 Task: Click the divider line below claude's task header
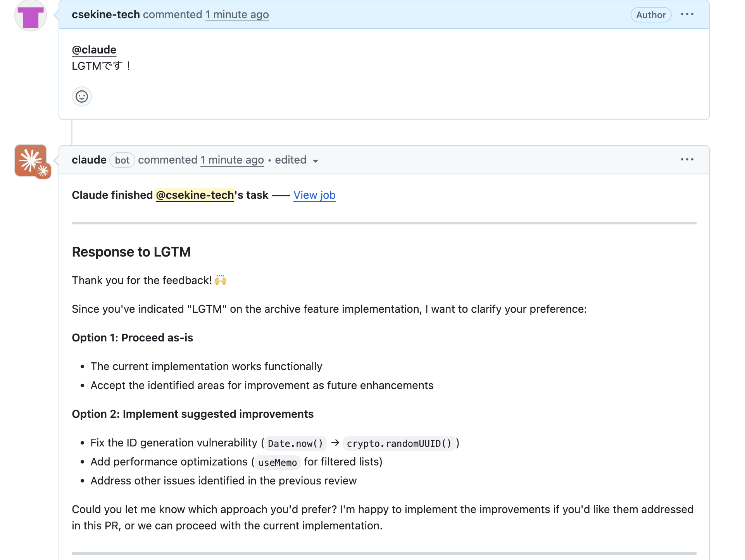384,223
